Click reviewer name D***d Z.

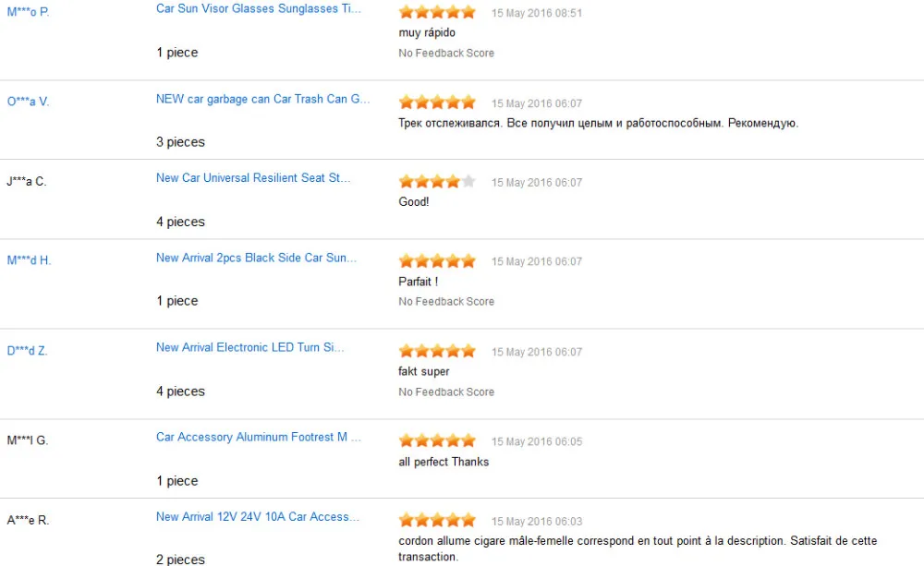27,351
